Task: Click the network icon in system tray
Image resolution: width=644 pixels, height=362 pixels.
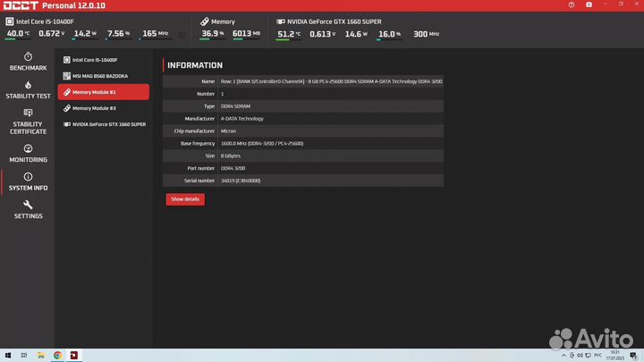Action: click(x=589, y=356)
